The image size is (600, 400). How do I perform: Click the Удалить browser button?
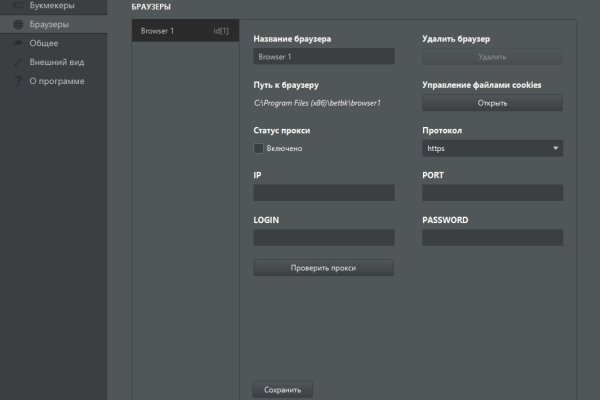click(492, 57)
